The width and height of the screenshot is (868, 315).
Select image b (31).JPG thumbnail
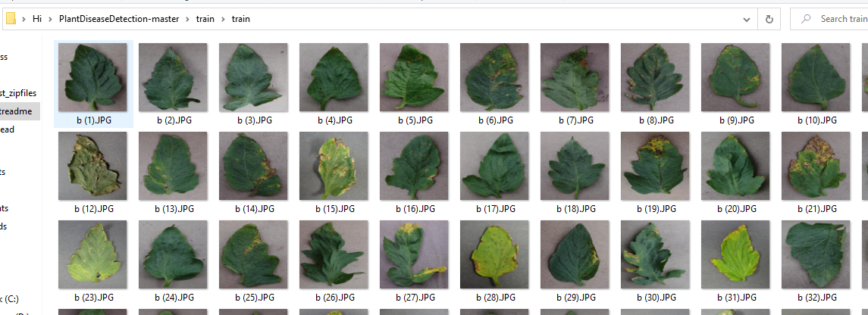pyautogui.click(x=735, y=254)
